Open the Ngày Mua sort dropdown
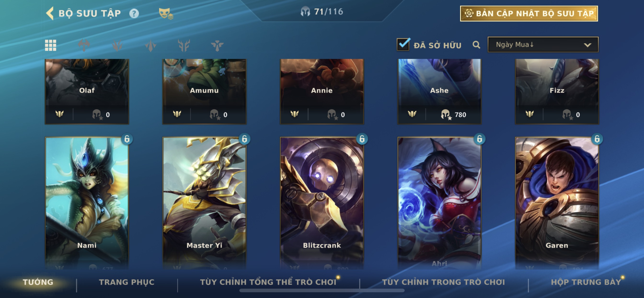This screenshot has width=644, height=298. pyautogui.click(x=543, y=45)
